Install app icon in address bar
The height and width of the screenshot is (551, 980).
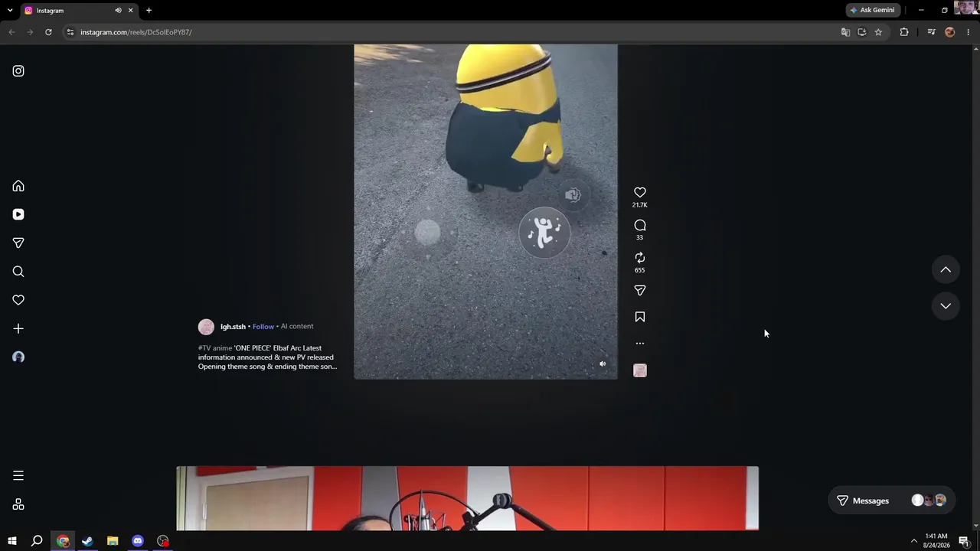861,32
